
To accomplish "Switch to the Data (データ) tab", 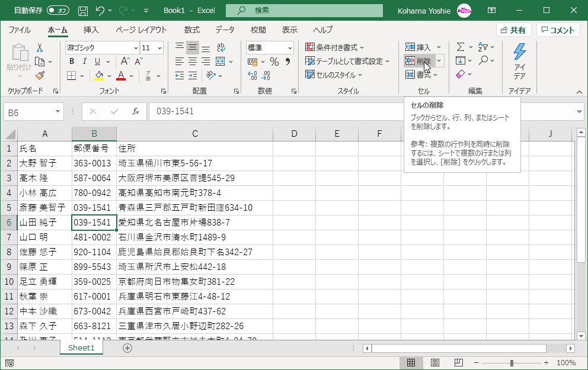I will click(x=225, y=30).
